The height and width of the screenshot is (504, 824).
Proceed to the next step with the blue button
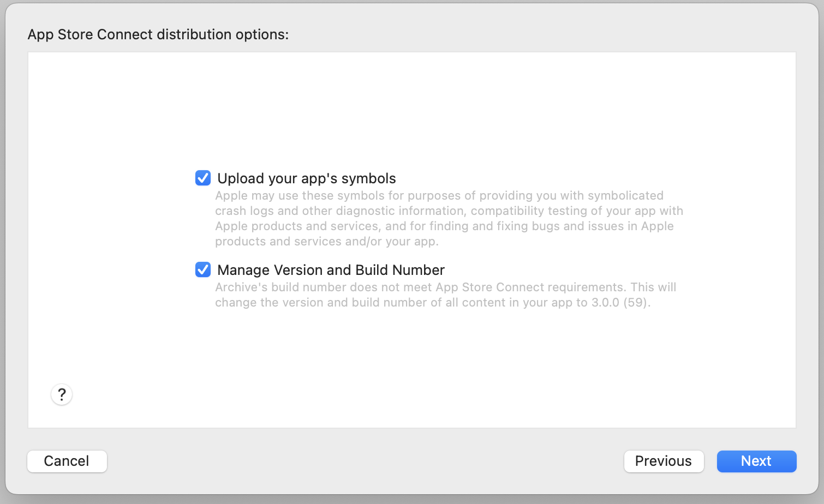point(756,461)
